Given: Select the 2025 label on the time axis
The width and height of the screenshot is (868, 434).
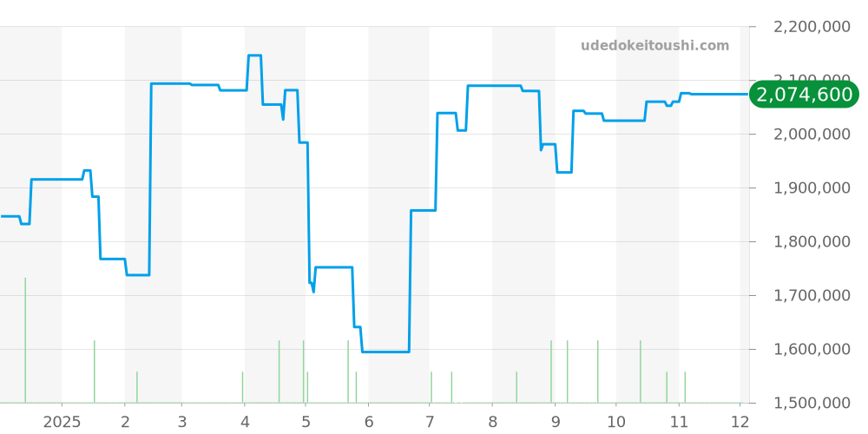Looking at the screenshot, I should [62, 422].
